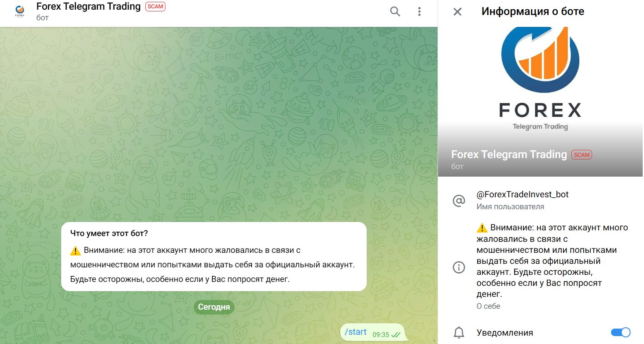Click Forex Telegram Trading name in info panel
Viewport: 644px width, 344px height.
[x=509, y=155]
